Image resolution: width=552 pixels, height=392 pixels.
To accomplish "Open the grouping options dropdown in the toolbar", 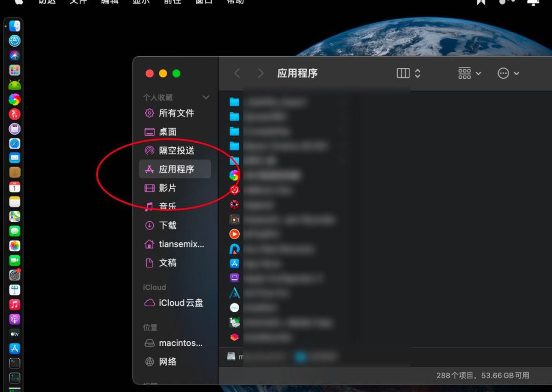I will pyautogui.click(x=469, y=73).
